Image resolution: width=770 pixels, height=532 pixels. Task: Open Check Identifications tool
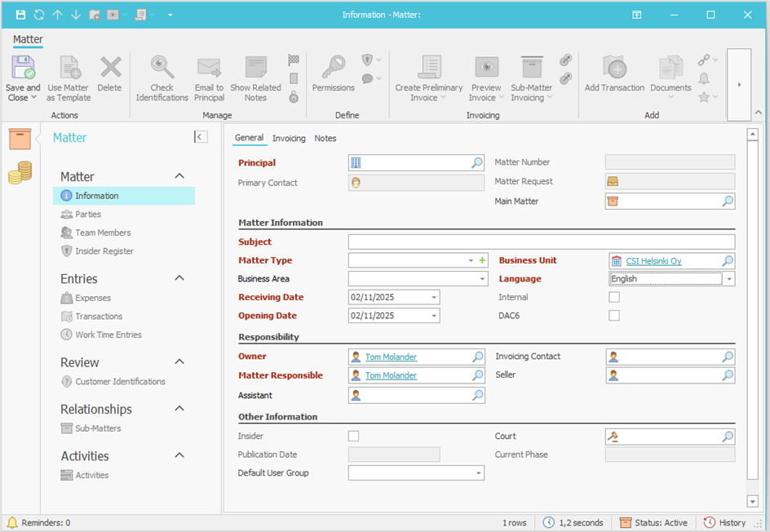coord(162,69)
